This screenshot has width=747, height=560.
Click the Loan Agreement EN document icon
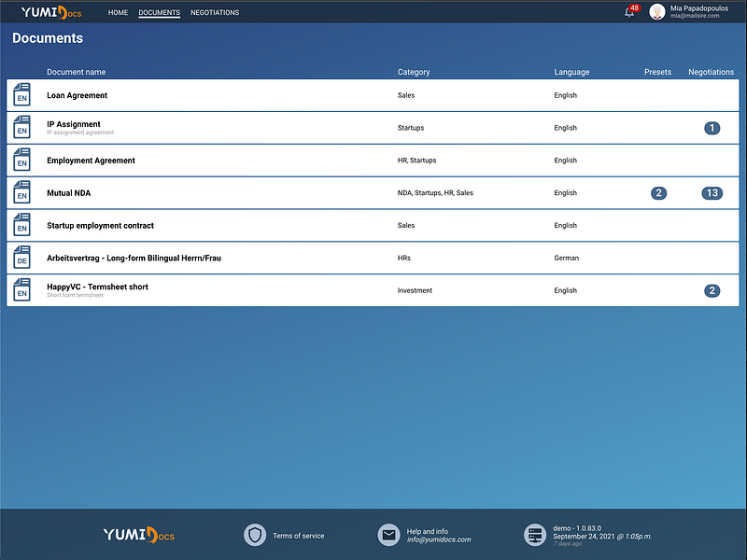point(21,95)
